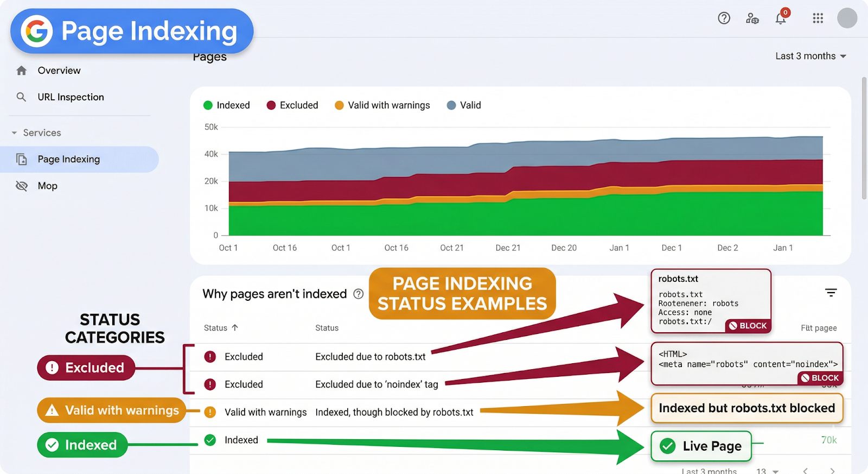Screen dimensions: 868x474
Task: Click the Valid legend color dot
Action: [x=451, y=105]
